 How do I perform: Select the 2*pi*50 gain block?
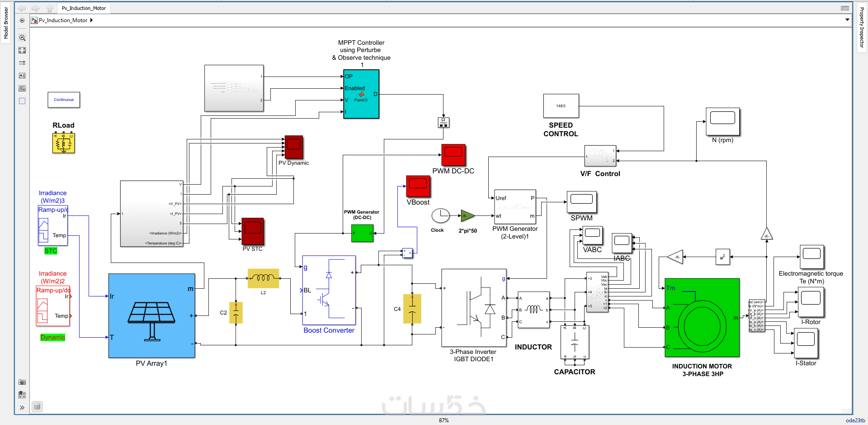(x=468, y=216)
